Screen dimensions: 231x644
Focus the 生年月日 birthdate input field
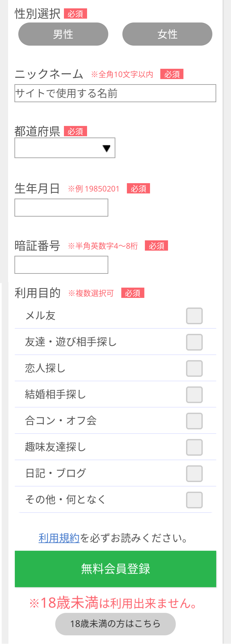61,208
